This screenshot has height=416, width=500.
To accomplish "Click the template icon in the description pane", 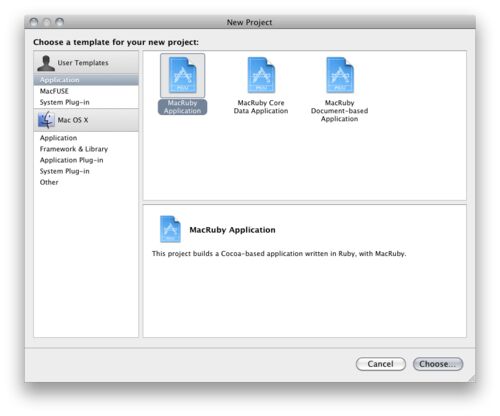I will click(x=170, y=229).
